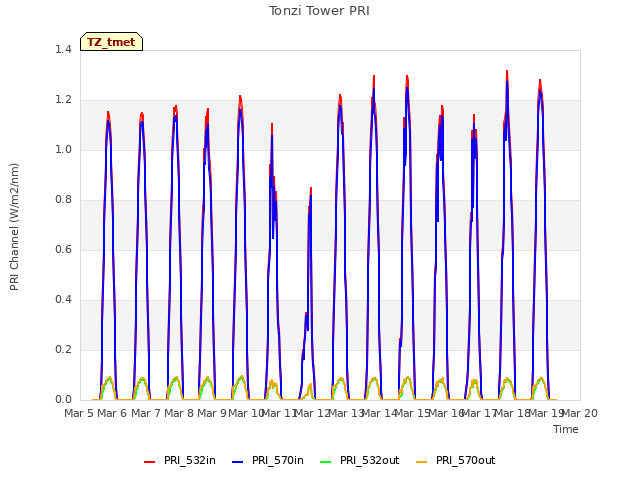Click the Mar 5 x-axis tick label
The height and width of the screenshot is (480, 640).
click(79, 413)
